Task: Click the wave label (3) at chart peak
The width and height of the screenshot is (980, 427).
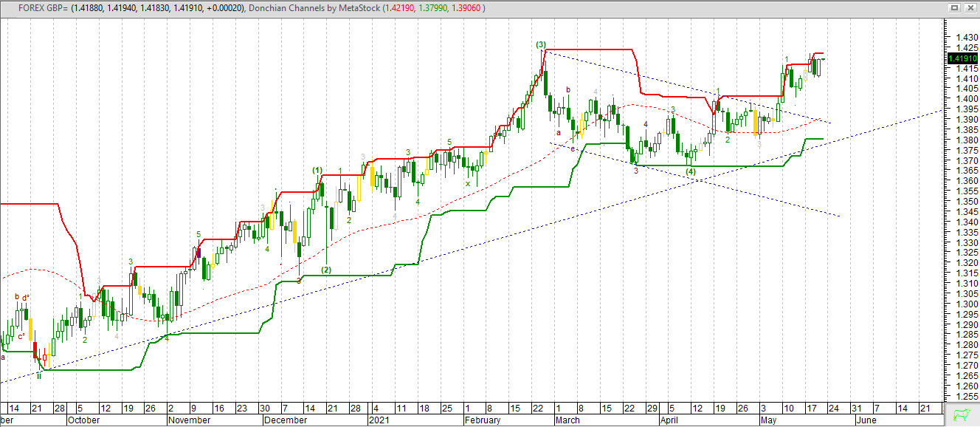Action: pos(542,45)
